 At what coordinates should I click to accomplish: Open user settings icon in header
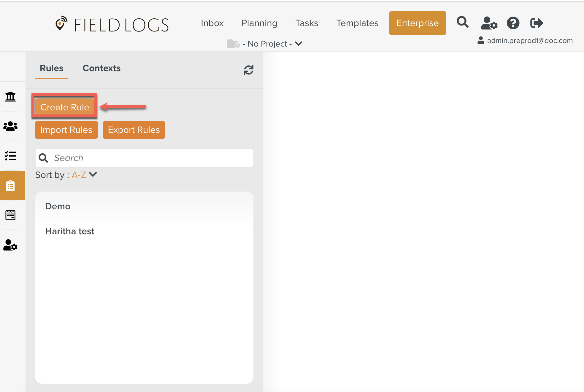(x=489, y=23)
